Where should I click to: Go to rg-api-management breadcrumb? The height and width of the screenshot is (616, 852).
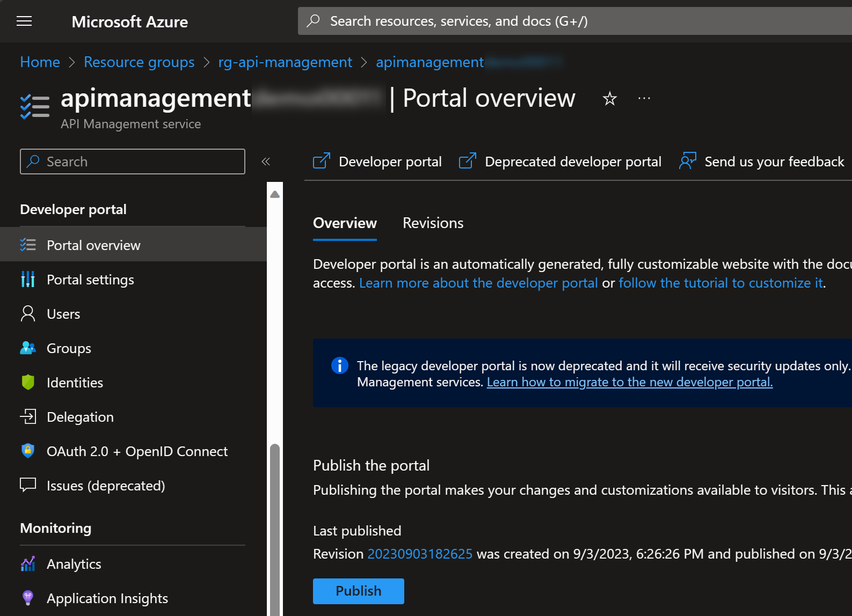coord(285,62)
